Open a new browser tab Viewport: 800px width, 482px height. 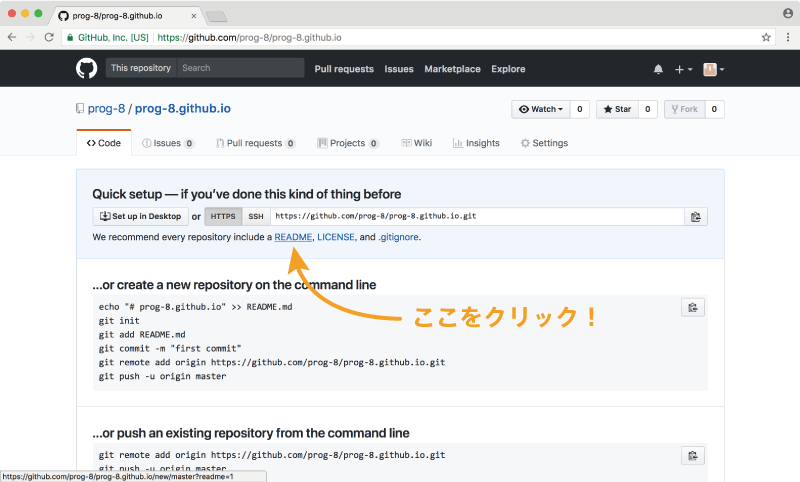point(217,17)
